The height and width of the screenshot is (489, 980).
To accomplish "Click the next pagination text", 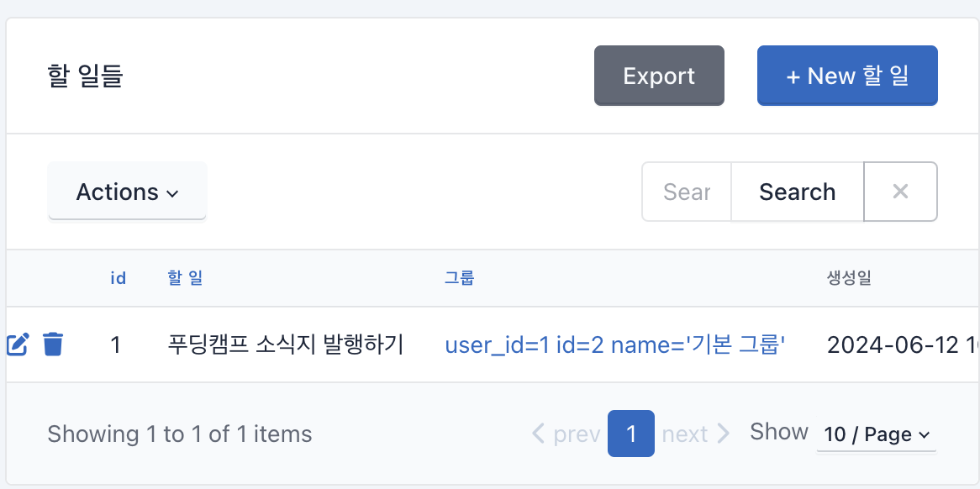I will tap(685, 434).
